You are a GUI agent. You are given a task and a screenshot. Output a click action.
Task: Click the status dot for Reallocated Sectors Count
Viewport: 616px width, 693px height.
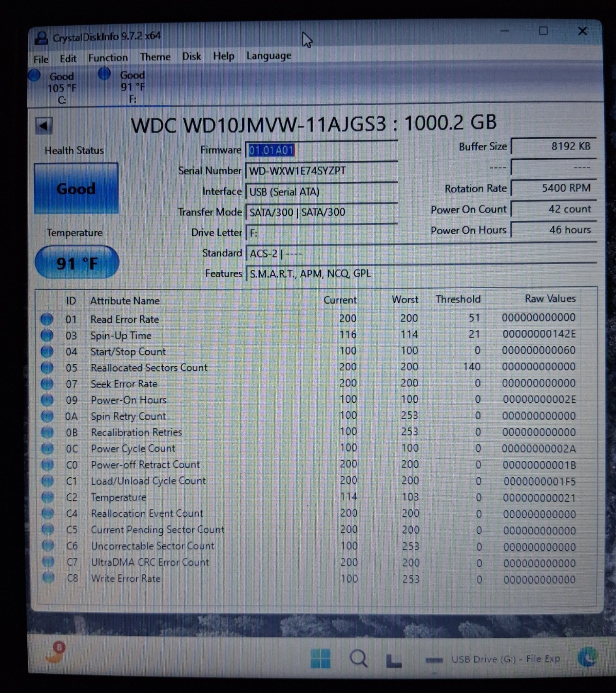tap(47, 367)
